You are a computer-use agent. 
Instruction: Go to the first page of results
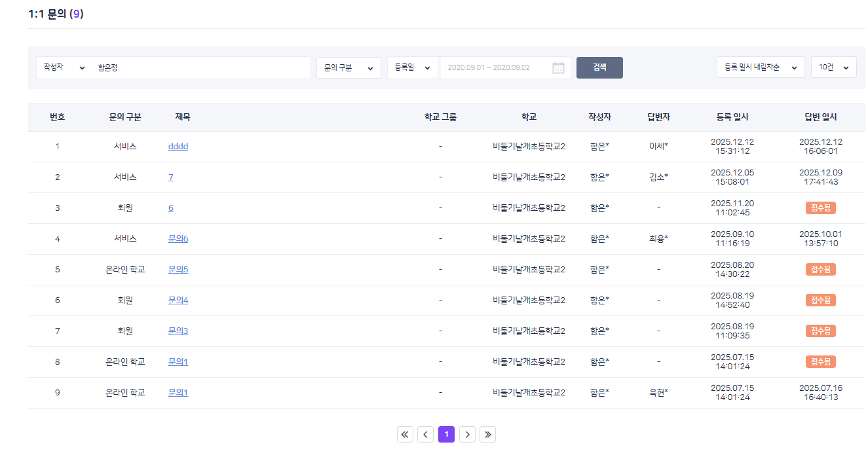[405, 435]
